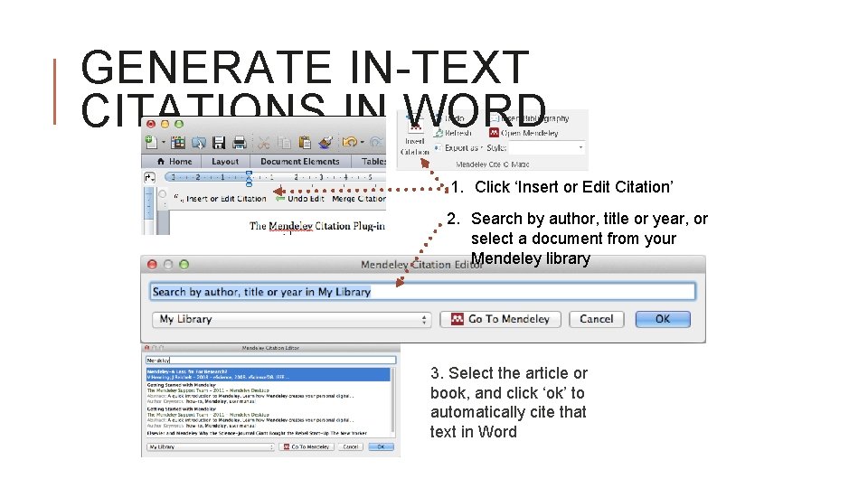The image size is (868, 488).
Task: Click the Save floppy disk icon
Action: coord(219,143)
